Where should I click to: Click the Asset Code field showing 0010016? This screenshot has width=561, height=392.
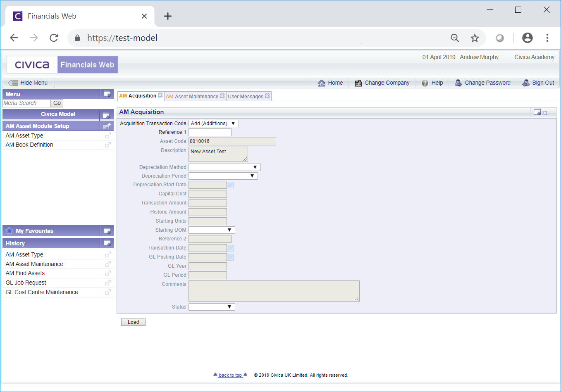point(232,142)
